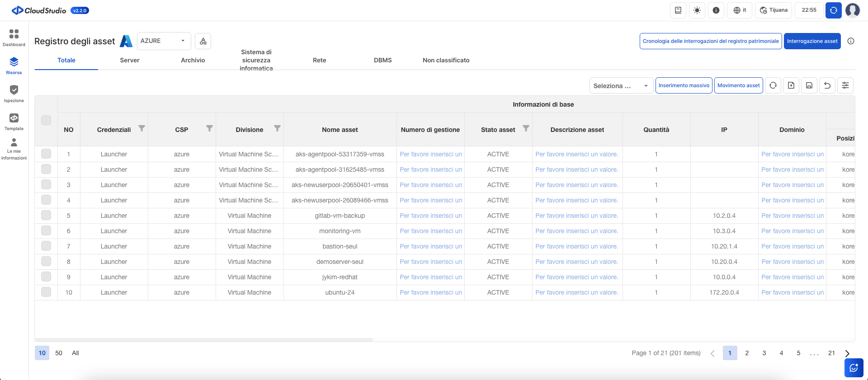Click the Inserimento massivo button
Image resolution: width=868 pixels, height=380 pixels.
click(x=684, y=85)
